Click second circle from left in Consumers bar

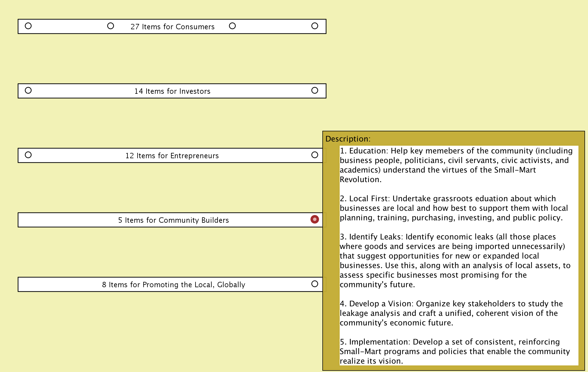coord(110,26)
